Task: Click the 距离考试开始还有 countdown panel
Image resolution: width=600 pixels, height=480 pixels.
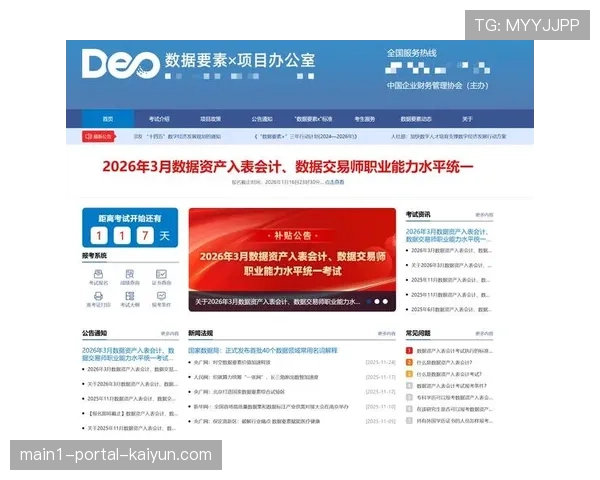Action: point(130,228)
